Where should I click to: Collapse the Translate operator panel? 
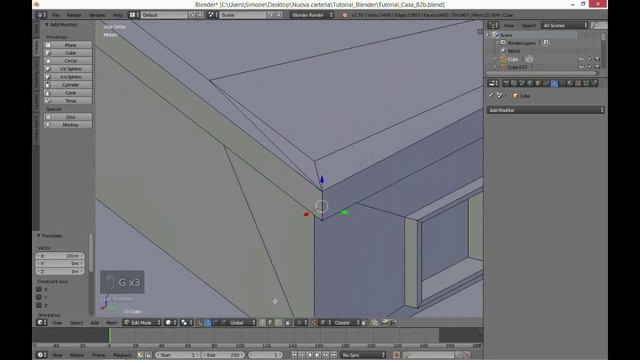point(39,236)
